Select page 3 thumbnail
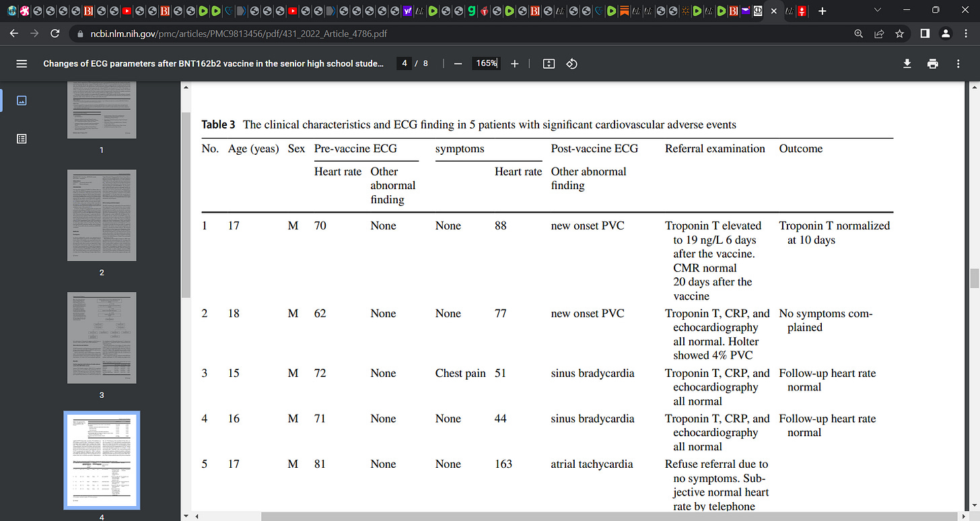Screen dimensions: 980x521 [102, 338]
